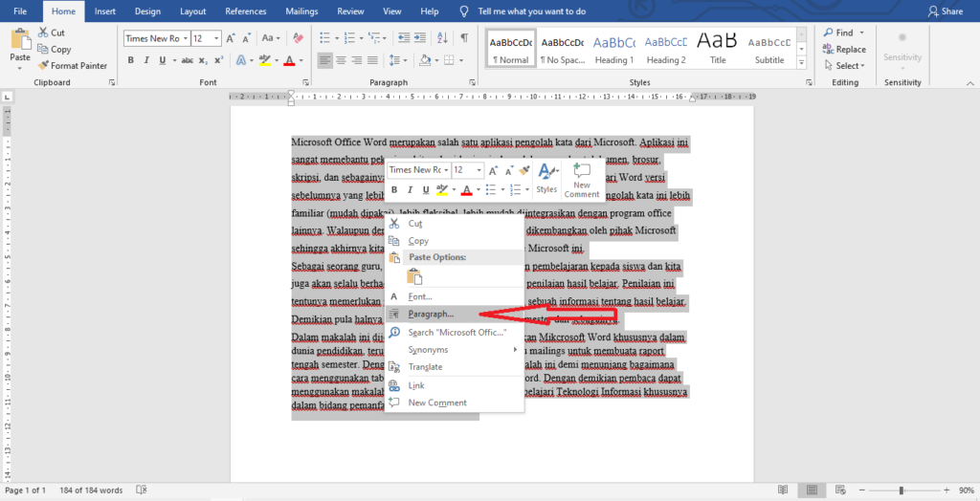
Task: Toggle Subscript formatting
Action: tap(203, 60)
